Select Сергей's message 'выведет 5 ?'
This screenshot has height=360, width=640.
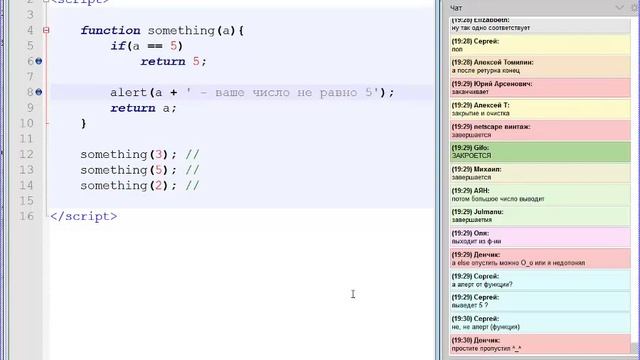coord(540,301)
